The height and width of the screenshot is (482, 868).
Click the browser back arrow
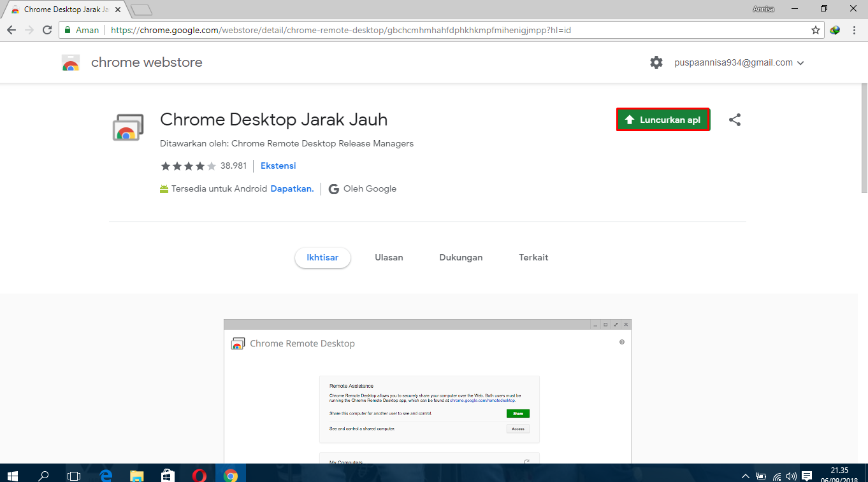coord(11,30)
